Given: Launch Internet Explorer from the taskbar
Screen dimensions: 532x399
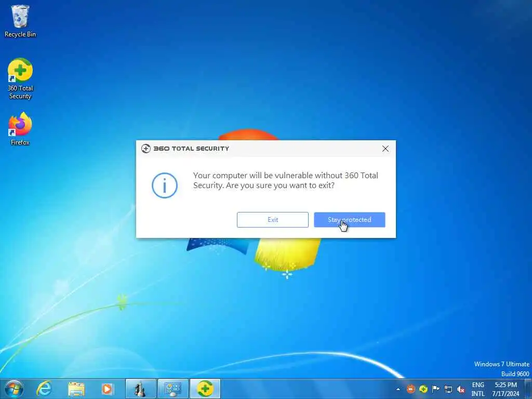Looking at the screenshot, I should pos(44,389).
